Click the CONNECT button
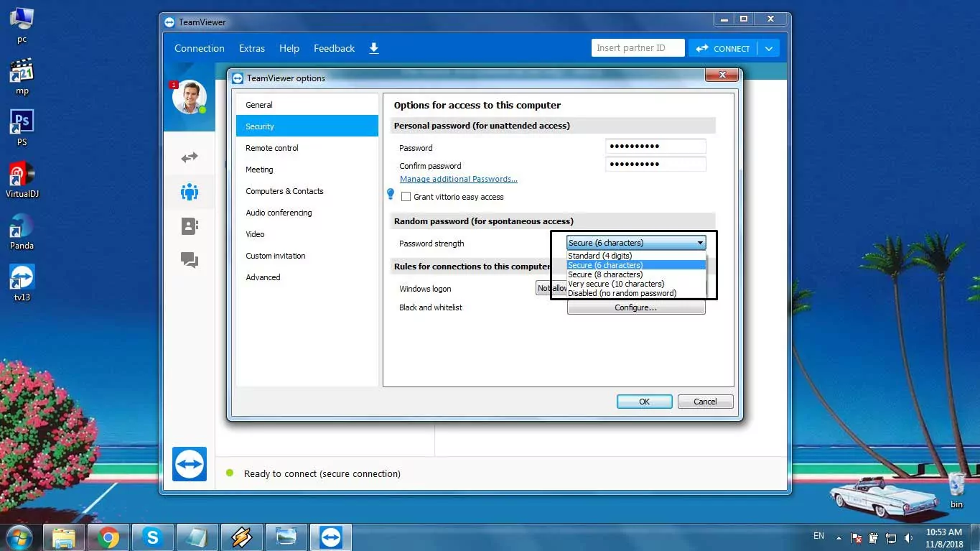 pyautogui.click(x=723, y=48)
